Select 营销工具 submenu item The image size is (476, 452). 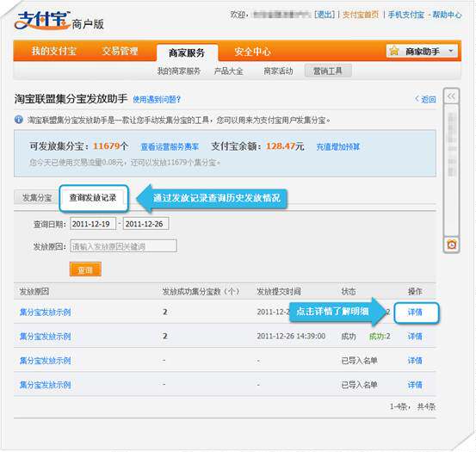coord(328,71)
